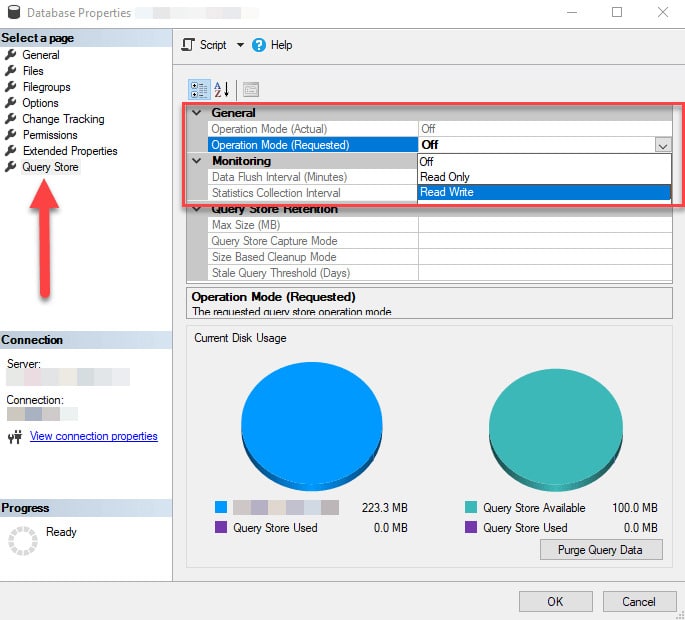Screen dimensions: 685x620
Task: Click the wrench icon beside Extended Properties
Action: tap(11, 150)
